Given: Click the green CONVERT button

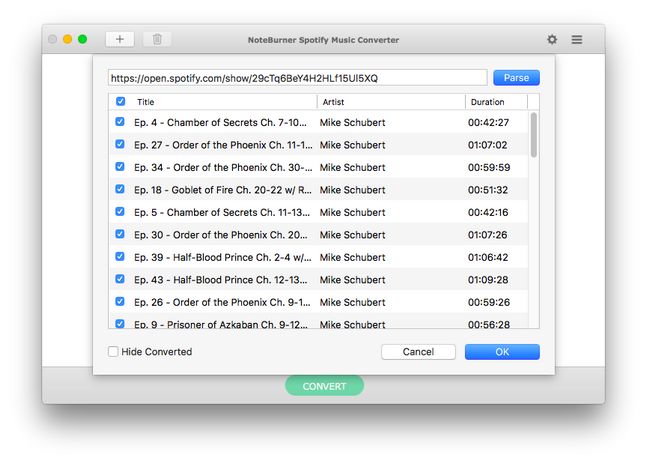Looking at the screenshot, I should 324,386.
